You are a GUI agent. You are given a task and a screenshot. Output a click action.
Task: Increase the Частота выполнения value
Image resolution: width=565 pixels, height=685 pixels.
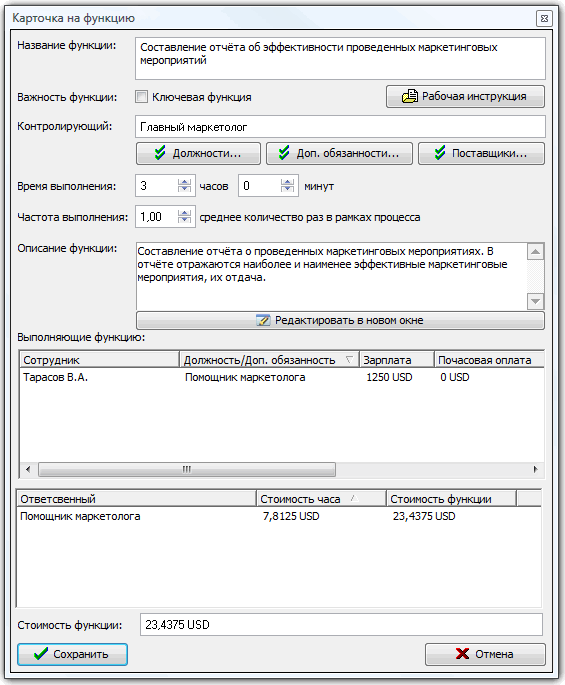tap(184, 213)
